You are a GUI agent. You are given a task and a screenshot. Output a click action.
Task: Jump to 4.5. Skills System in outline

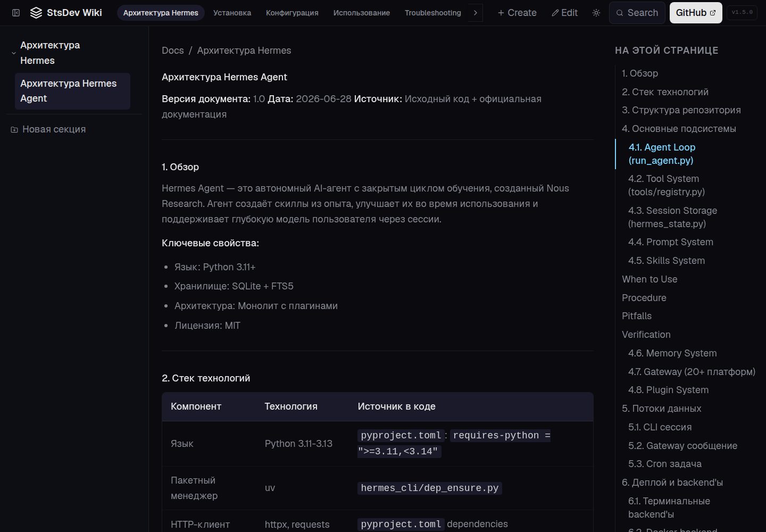667,261
